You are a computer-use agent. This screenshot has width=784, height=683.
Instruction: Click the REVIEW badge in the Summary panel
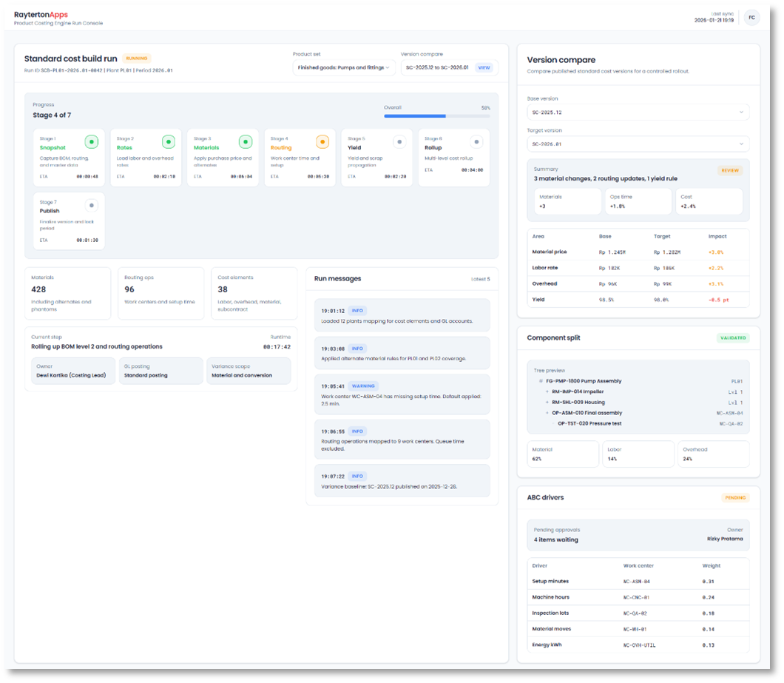(731, 170)
